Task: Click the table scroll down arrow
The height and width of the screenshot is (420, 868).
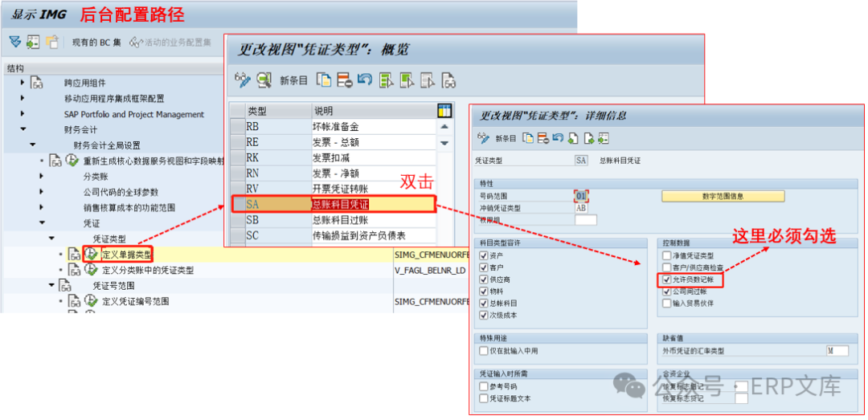Action: (x=444, y=143)
